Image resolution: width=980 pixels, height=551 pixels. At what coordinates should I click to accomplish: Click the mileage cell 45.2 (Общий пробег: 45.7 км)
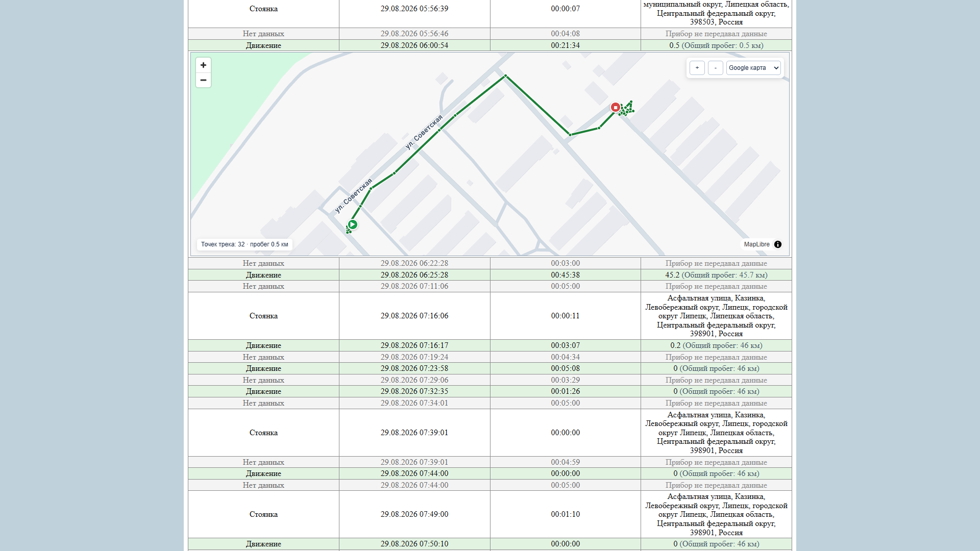(716, 275)
